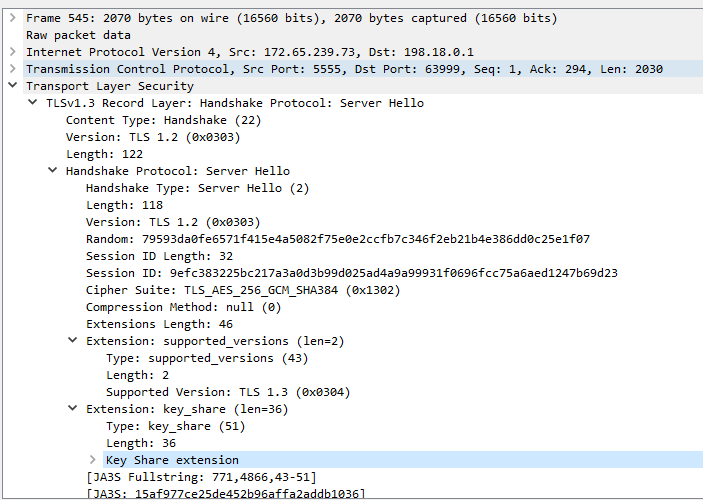Click the Session ID field row

[x=351, y=273]
